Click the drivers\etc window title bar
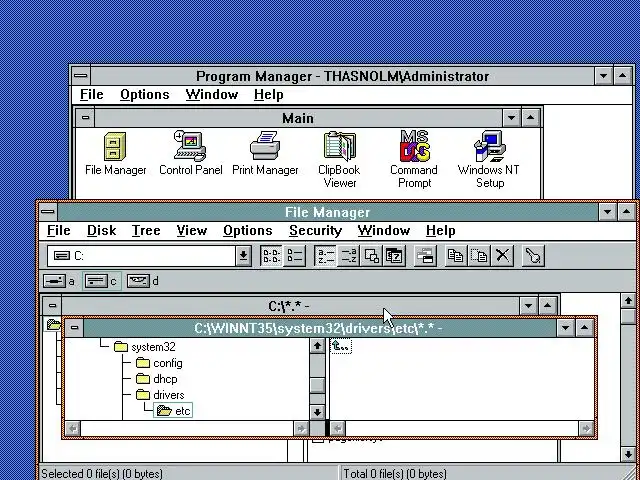This screenshot has width=640, height=480. click(x=320, y=327)
